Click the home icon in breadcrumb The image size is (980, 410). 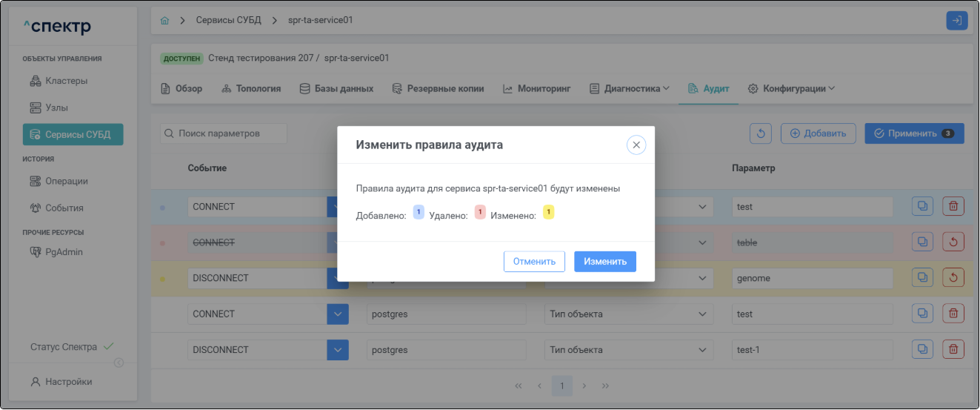click(x=164, y=20)
